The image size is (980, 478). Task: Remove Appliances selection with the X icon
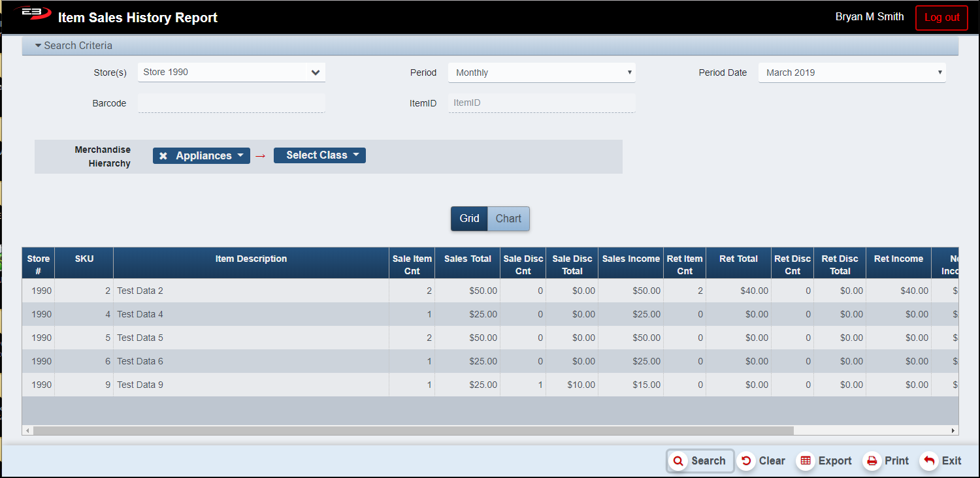point(163,156)
